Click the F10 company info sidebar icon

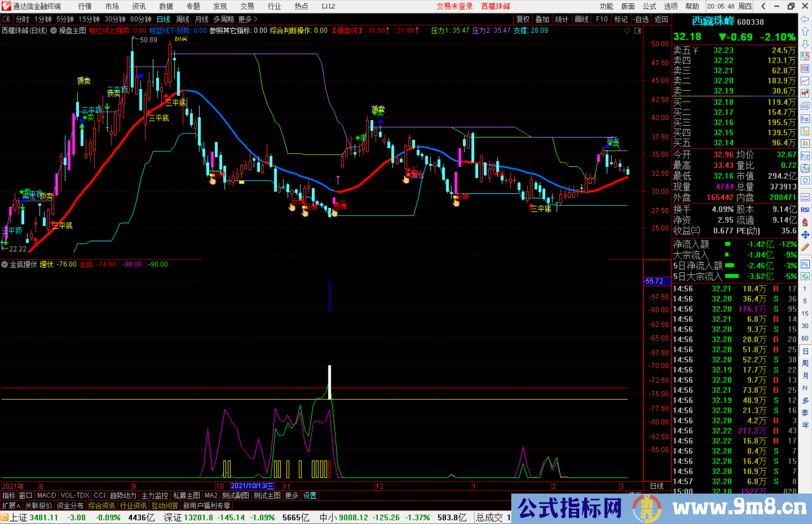[x=805, y=119]
